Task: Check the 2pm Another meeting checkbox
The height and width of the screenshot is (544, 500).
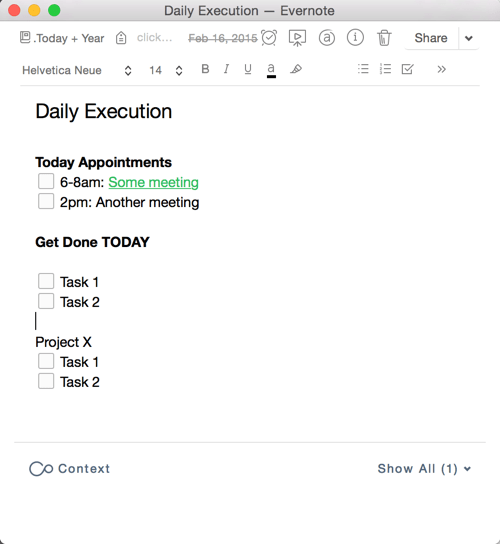Action: [x=46, y=202]
